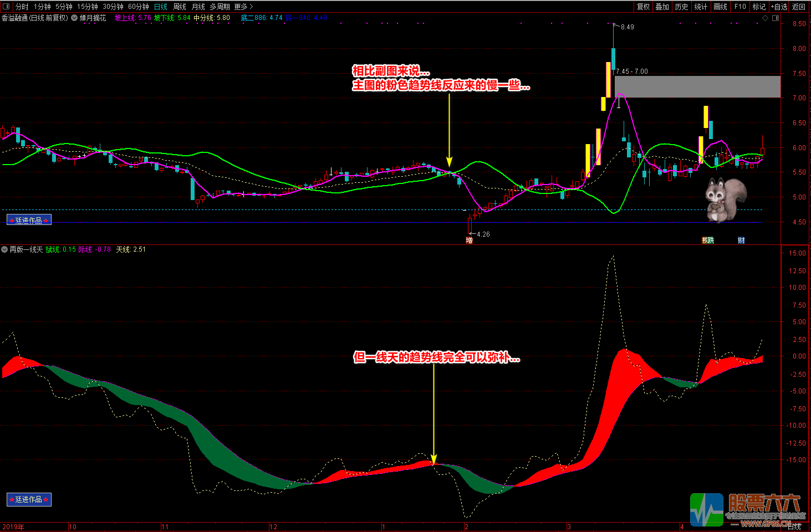
Task: Click the 复权 button
Action: (643, 7)
